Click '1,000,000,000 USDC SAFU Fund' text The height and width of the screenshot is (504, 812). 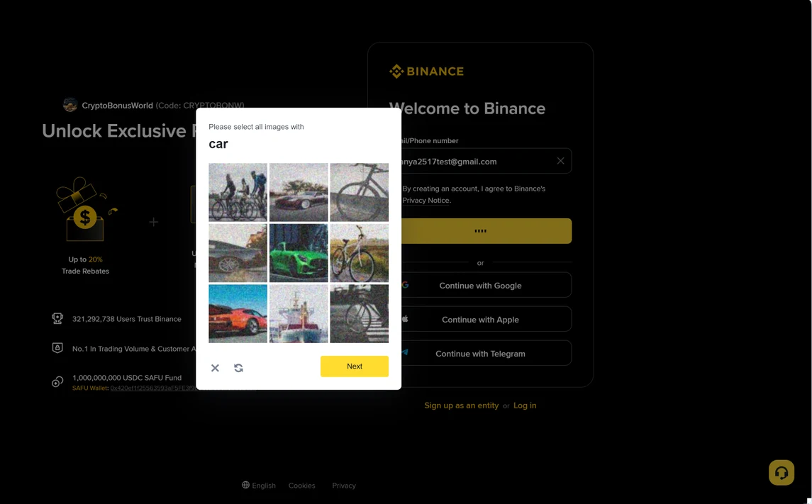127,377
